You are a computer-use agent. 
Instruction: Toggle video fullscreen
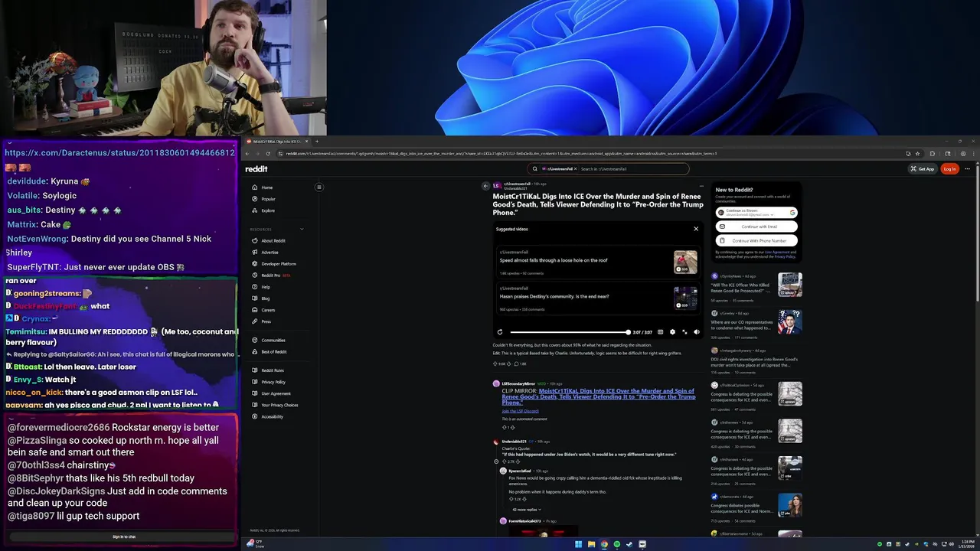pos(684,332)
